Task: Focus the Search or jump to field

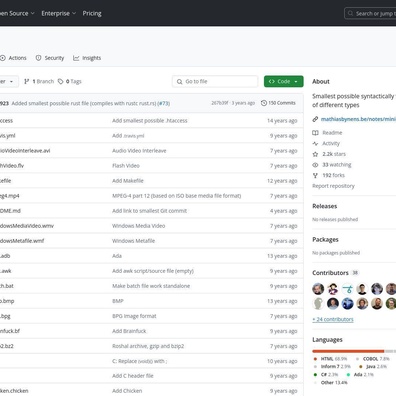Action: (x=370, y=13)
